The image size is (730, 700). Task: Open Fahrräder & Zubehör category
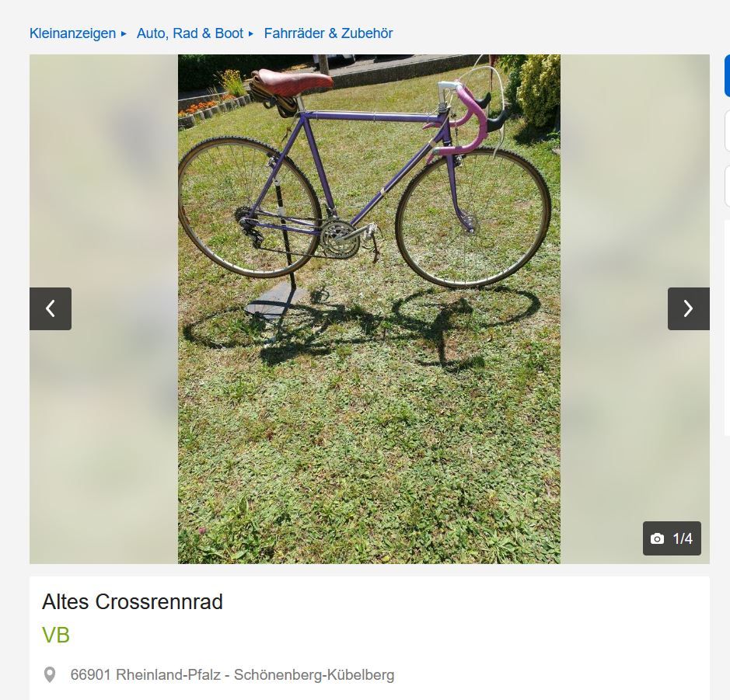(328, 33)
